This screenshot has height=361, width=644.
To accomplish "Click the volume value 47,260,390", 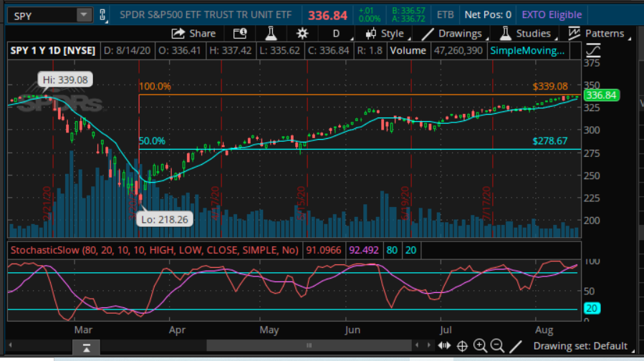I will [x=458, y=51].
